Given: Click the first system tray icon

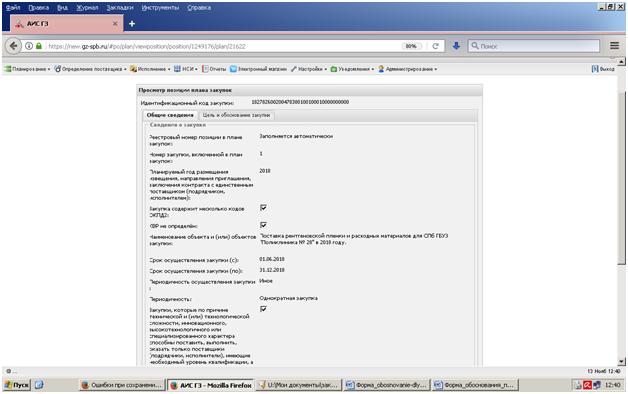Looking at the screenshot, I should tap(578, 385).
